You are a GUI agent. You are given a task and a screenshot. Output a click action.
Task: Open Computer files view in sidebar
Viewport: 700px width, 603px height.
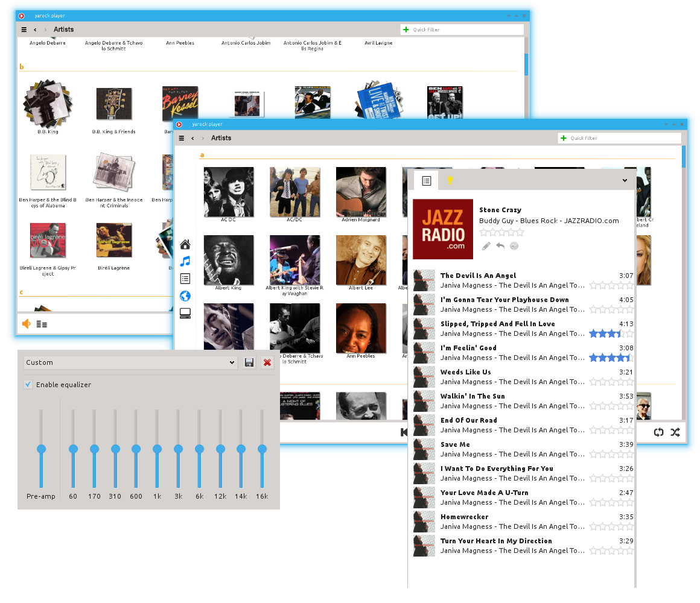(x=185, y=314)
